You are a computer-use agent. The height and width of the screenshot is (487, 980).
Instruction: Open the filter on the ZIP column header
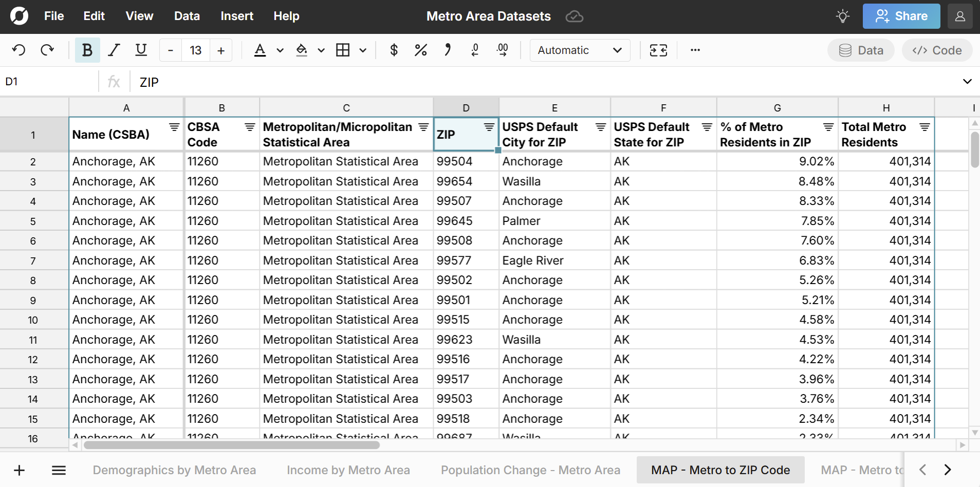pos(488,126)
